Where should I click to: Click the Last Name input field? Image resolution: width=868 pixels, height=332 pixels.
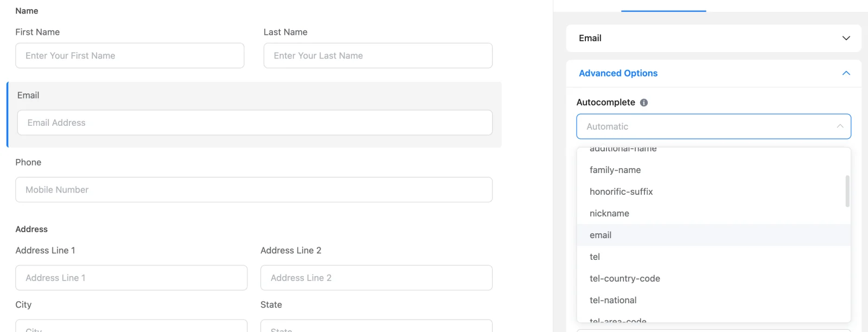pyautogui.click(x=378, y=55)
